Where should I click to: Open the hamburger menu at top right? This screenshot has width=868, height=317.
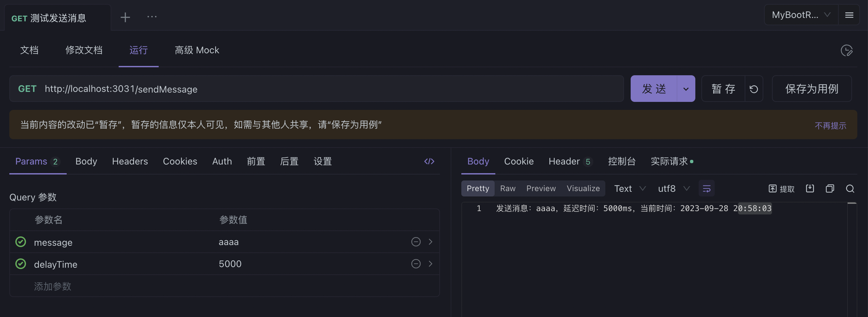[849, 14]
